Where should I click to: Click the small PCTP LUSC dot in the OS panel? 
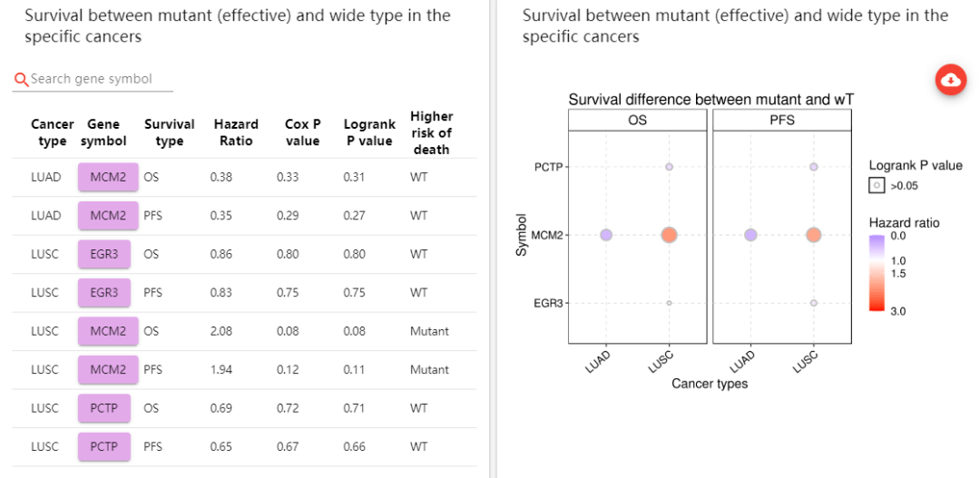tap(669, 167)
